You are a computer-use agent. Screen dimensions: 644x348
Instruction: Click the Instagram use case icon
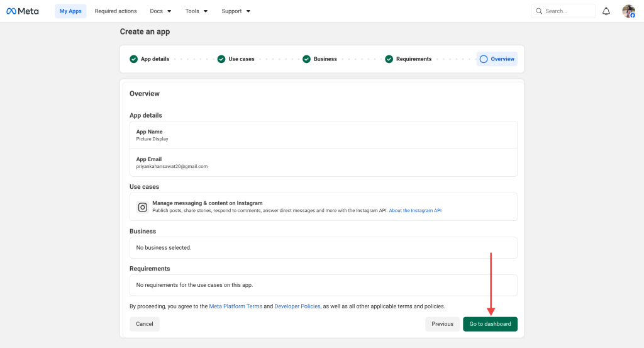[143, 207]
